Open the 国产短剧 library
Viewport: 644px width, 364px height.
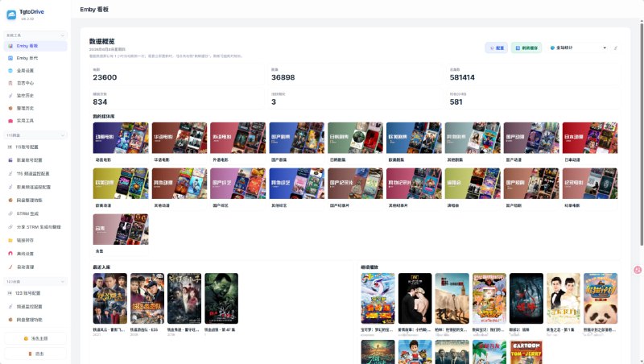531,188
